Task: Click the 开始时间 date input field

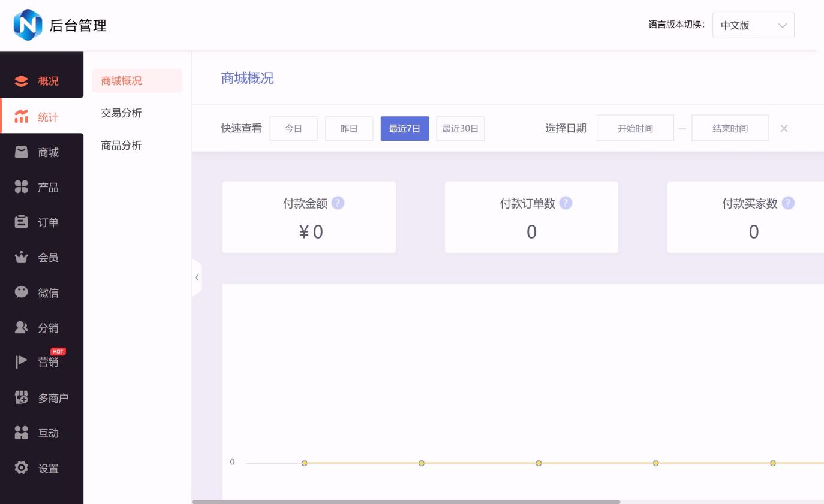Action: tap(635, 129)
